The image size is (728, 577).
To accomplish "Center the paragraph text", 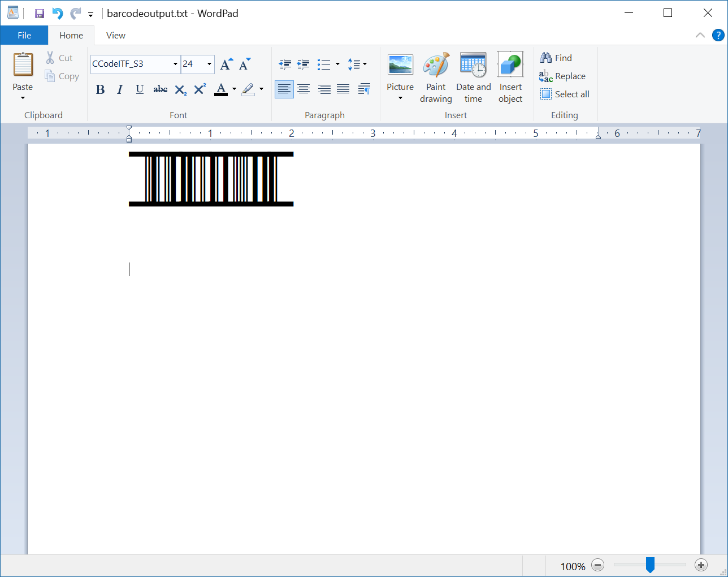I will pos(304,89).
